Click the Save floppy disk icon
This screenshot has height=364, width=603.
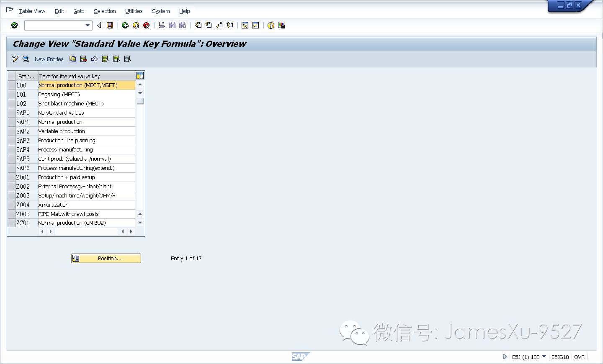[110, 26]
